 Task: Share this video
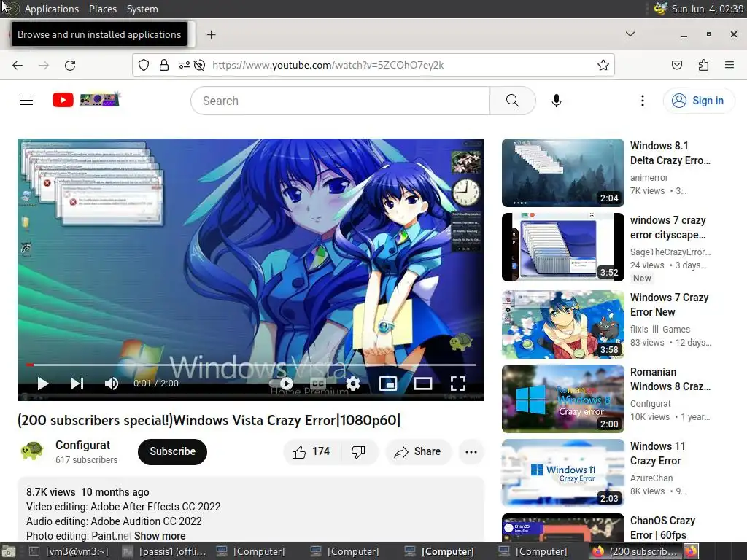[x=418, y=451]
